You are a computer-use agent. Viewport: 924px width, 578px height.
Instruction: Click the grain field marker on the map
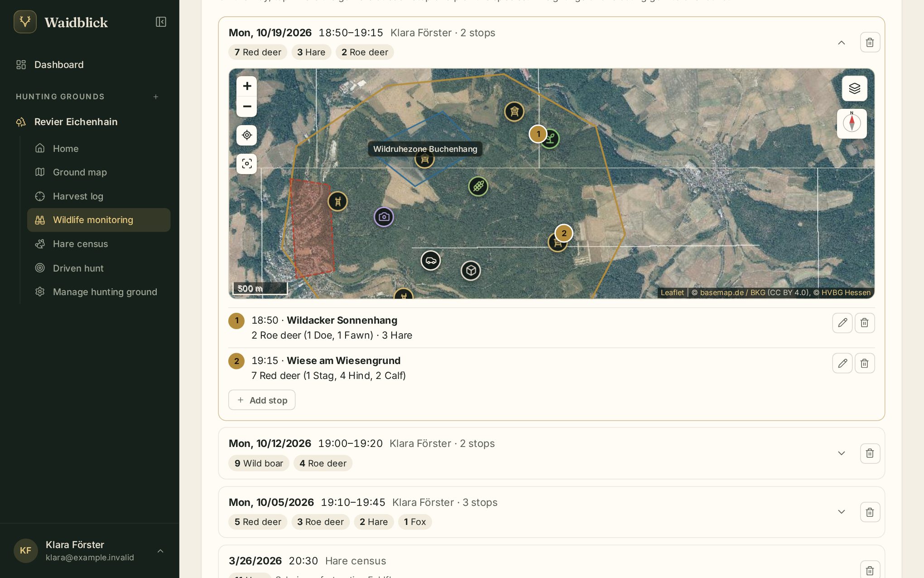pyautogui.click(x=478, y=186)
